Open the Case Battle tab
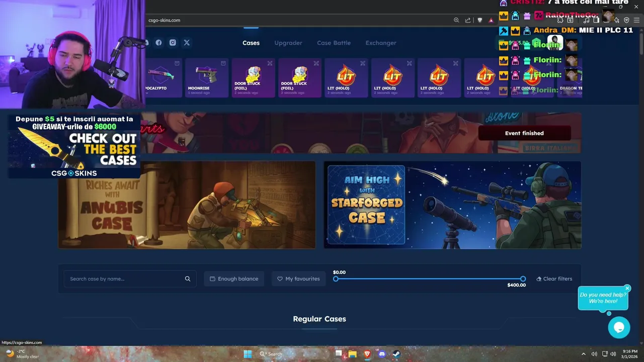The width and height of the screenshot is (644, 362). pos(334,43)
